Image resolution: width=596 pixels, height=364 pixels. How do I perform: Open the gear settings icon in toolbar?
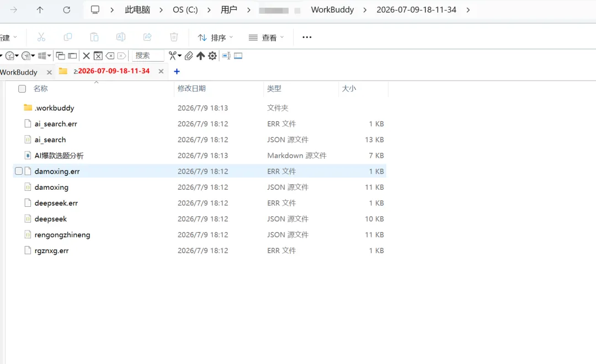(x=212, y=56)
